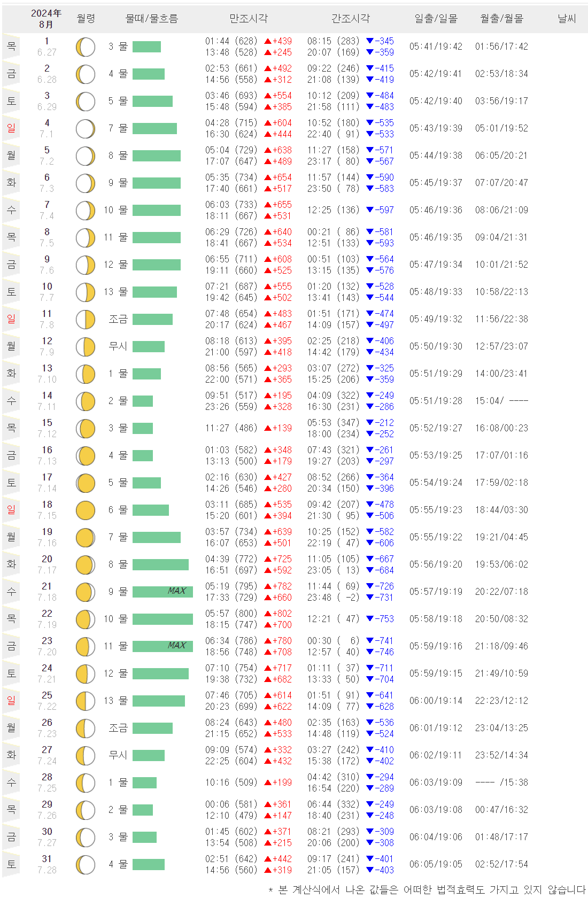Image resolution: width=588 pixels, height=899 pixels.
Task: Click the legal disclaimer footnote text
Action: (427, 890)
